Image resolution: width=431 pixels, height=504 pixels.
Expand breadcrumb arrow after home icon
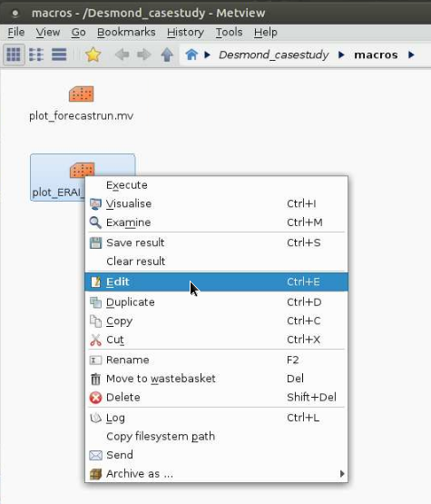click(x=207, y=55)
